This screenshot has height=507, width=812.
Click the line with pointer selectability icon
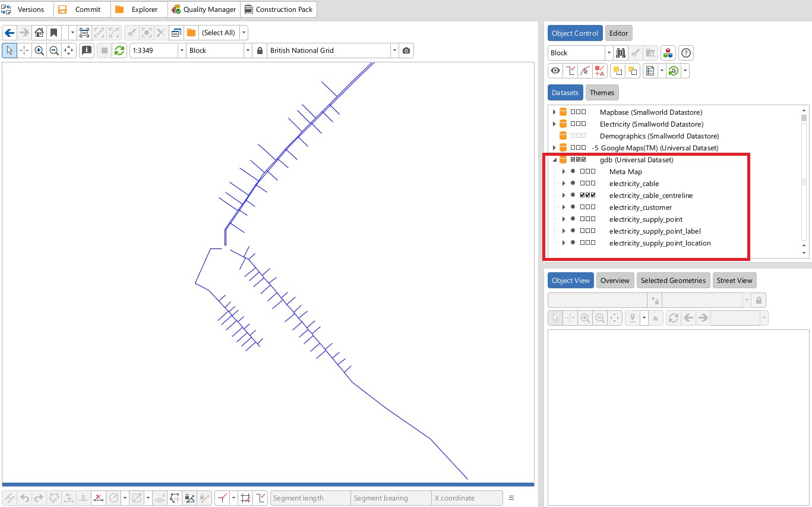click(x=585, y=71)
